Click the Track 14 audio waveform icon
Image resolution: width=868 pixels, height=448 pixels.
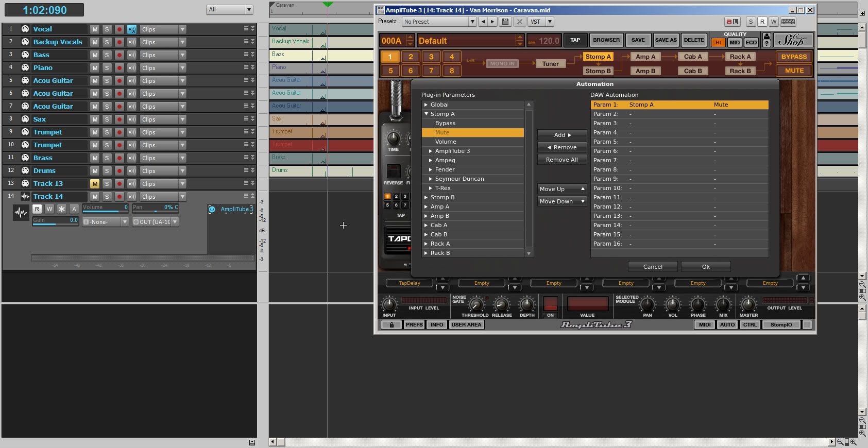coord(25,197)
